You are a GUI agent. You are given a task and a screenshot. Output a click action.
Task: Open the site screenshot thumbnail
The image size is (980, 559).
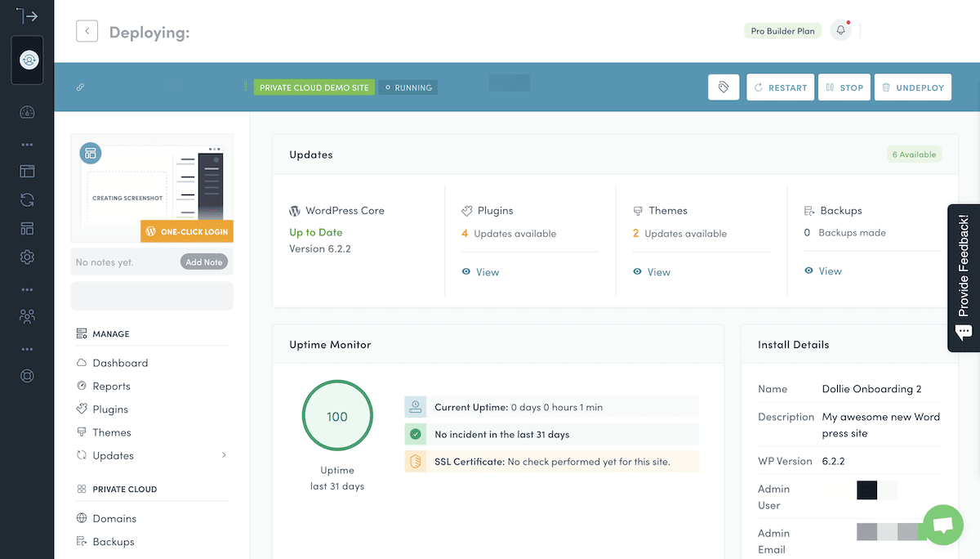click(x=152, y=190)
